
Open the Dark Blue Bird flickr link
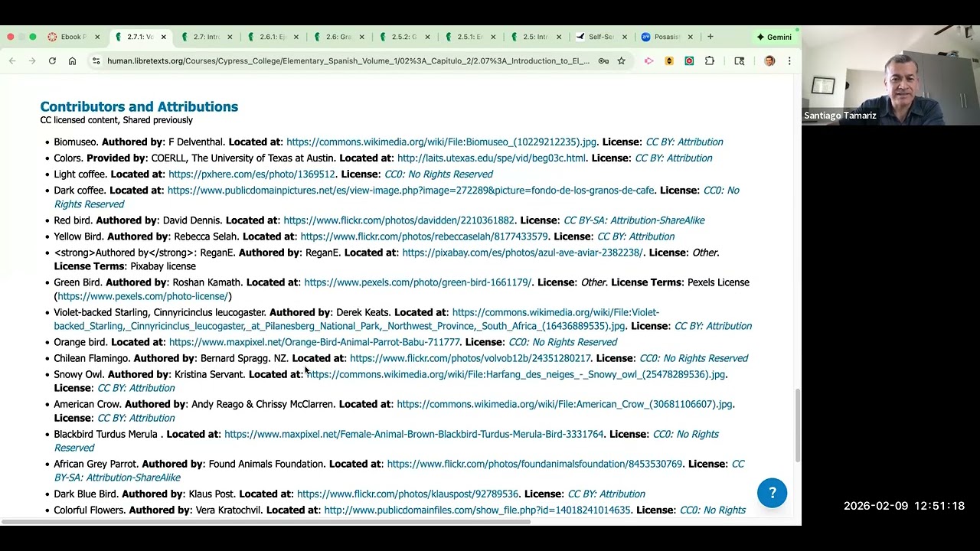click(x=407, y=494)
